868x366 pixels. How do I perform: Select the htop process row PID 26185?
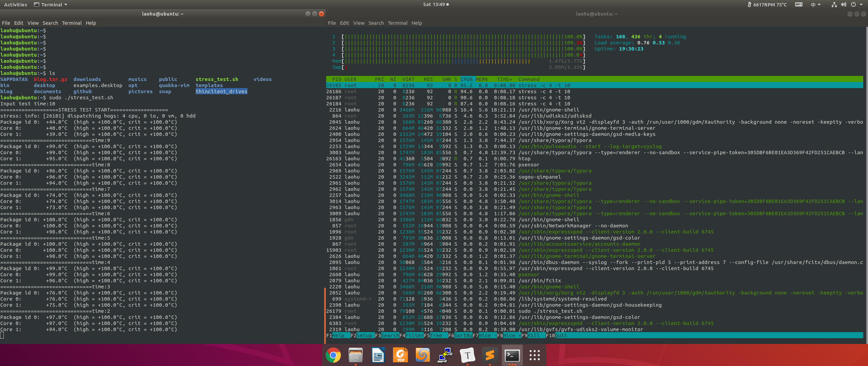[x=595, y=85]
